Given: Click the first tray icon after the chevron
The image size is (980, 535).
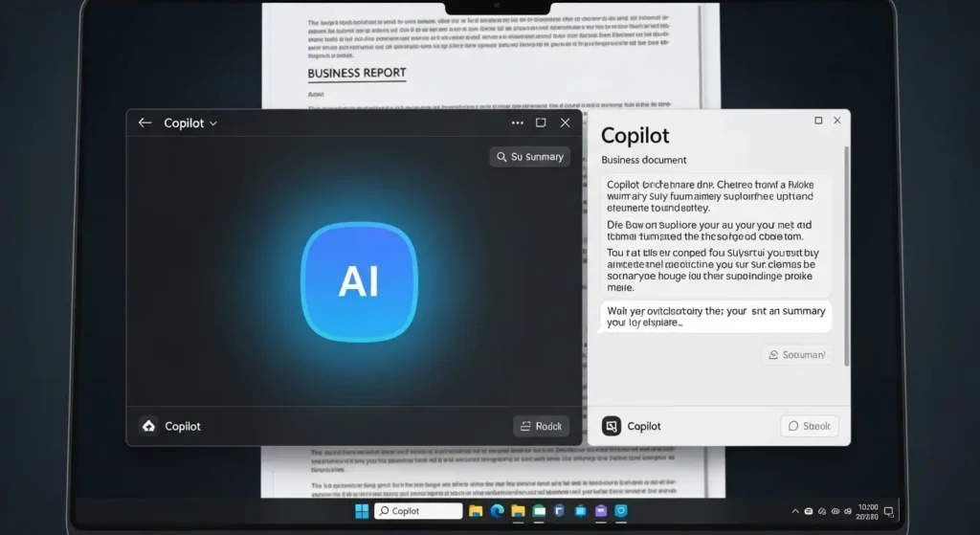Looking at the screenshot, I should [x=808, y=511].
